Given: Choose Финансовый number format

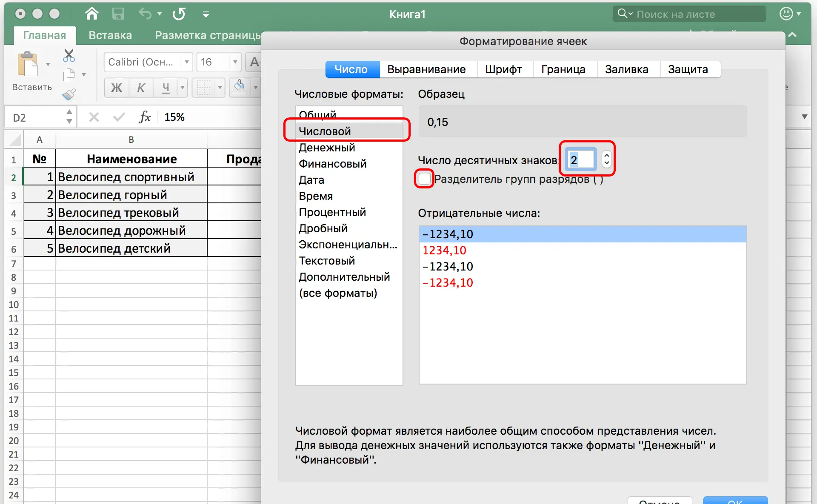Looking at the screenshot, I should [349, 164].
